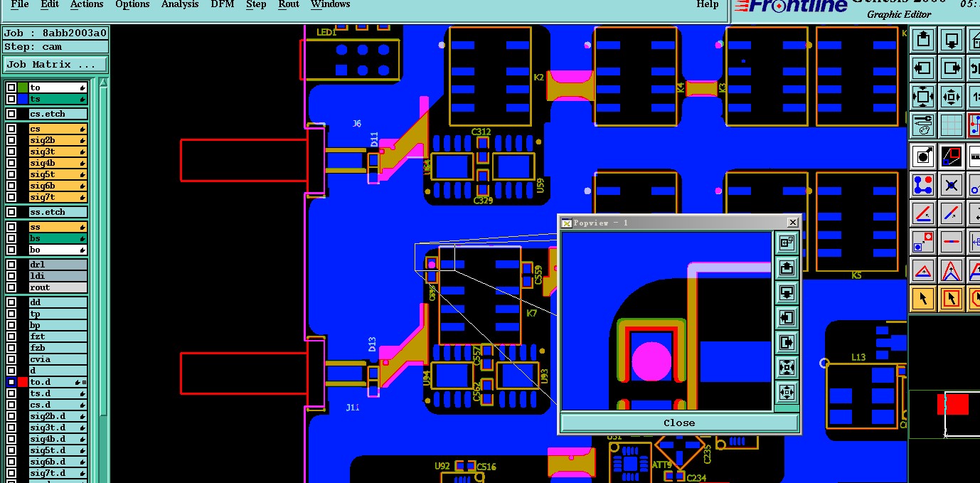Select the diagonal blue-red line tool
This screenshot has width=980, height=483.
coord(952,213)
